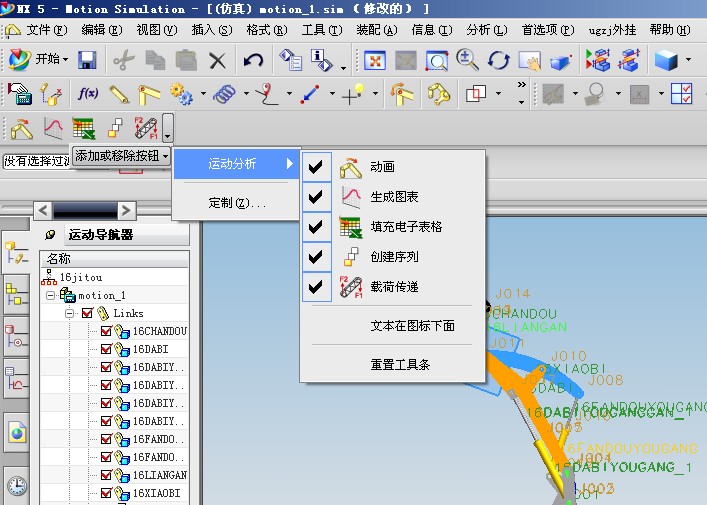This screenshot has width=707, height=505.
Task: Click the Create Sequence toolbar icon
Action: click(x=115, y=129)
